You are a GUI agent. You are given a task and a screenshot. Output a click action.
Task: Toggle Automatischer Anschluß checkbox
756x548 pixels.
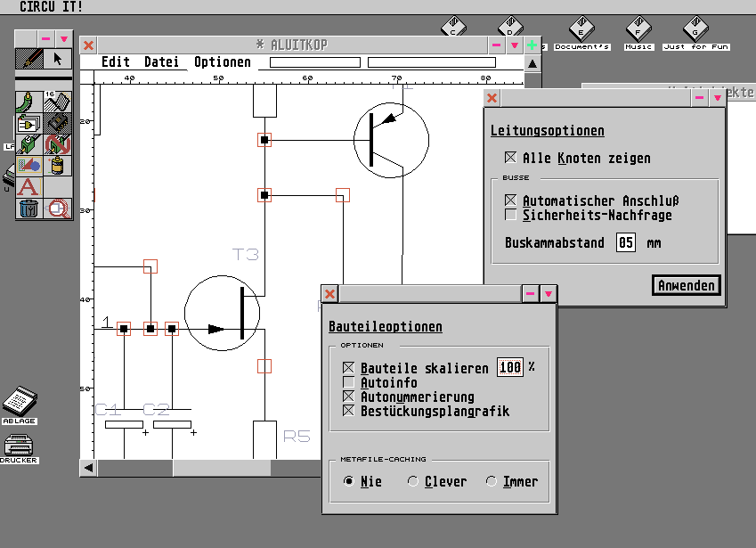coord(510,200)
